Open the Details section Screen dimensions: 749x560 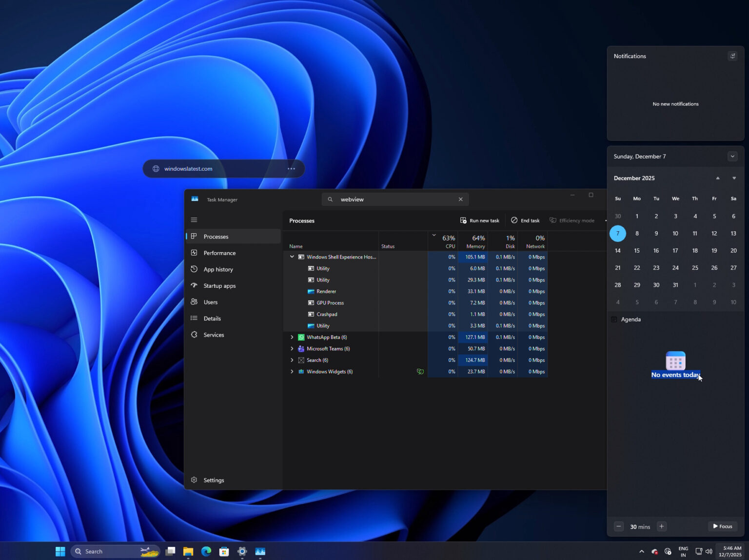(x=212, y=318)
